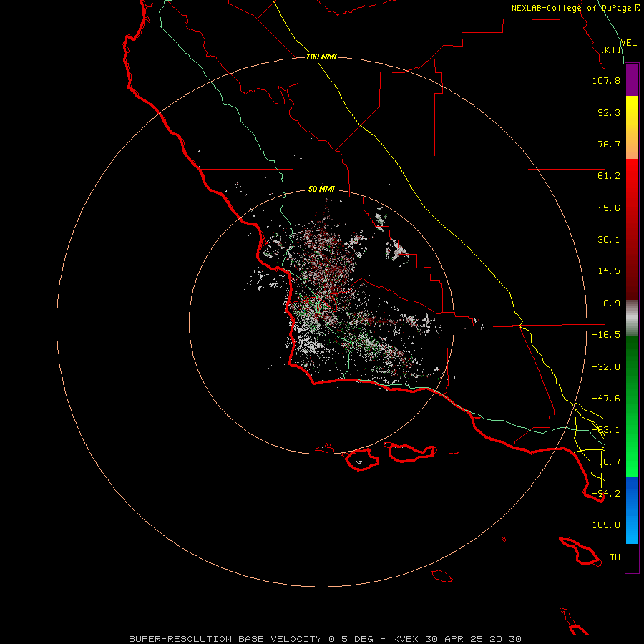
Task: Select the 30.1 value on velocity scale
Action: coord(609,240)
